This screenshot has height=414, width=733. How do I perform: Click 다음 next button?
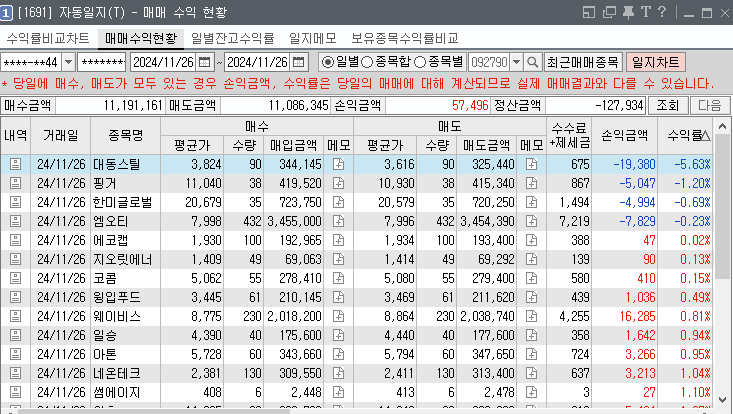click(710, 105)
